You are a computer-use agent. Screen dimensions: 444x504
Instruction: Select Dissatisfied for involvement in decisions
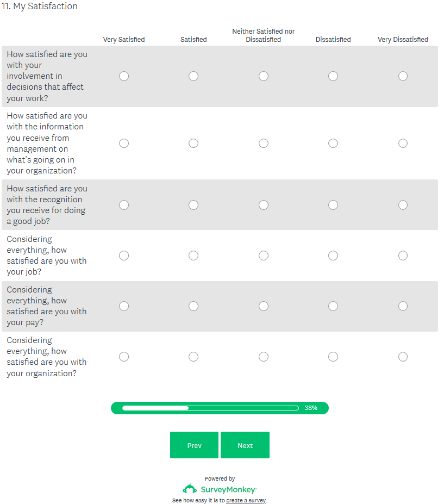[x=333, y=76]
